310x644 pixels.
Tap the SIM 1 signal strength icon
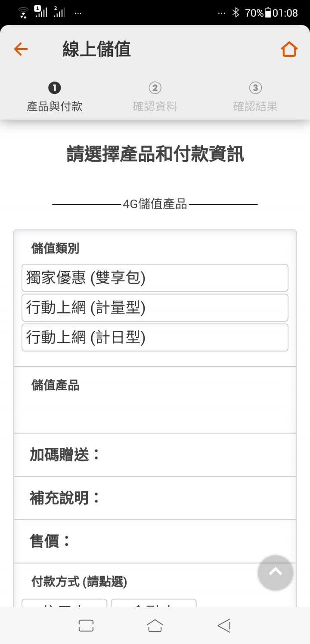tap(40, 12)
